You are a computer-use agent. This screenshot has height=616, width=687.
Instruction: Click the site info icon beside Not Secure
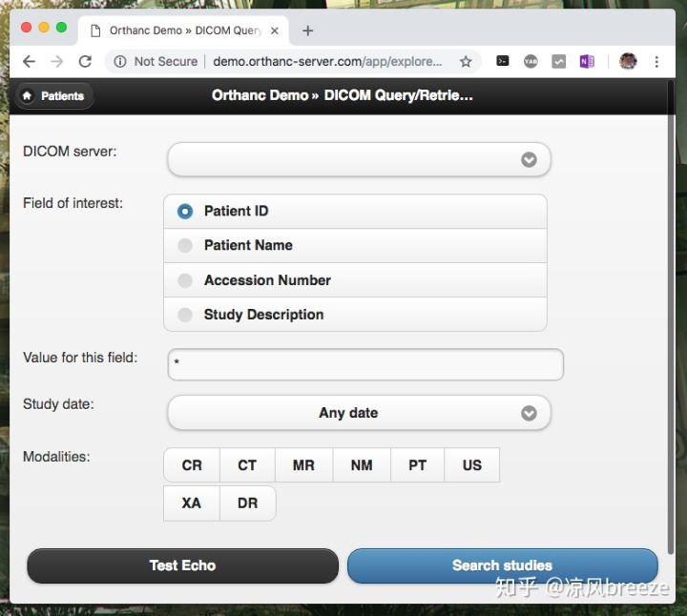coord(120,61)
